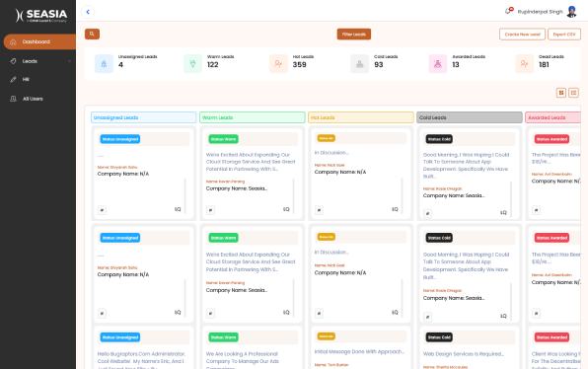The width and height of the screenshot is (588, 369).
Task: Click edit icon on first Cold card
Action: coord(427,213)
